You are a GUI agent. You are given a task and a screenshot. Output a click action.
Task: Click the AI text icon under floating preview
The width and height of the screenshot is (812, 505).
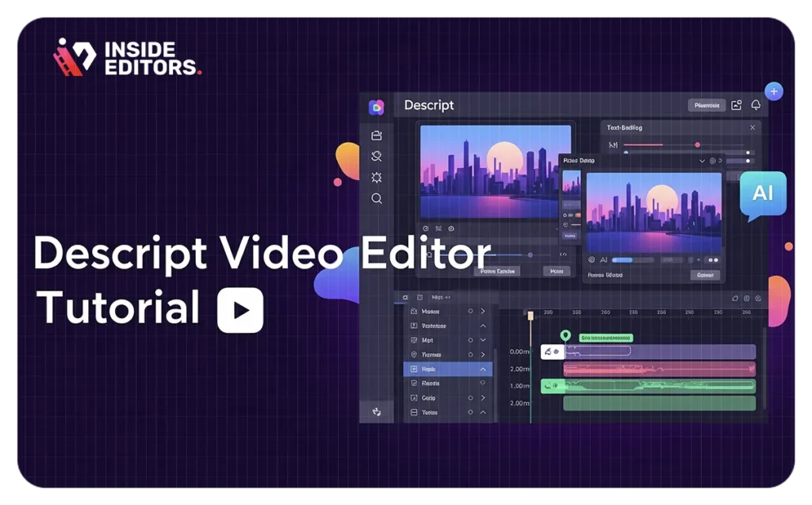(603, 260)
